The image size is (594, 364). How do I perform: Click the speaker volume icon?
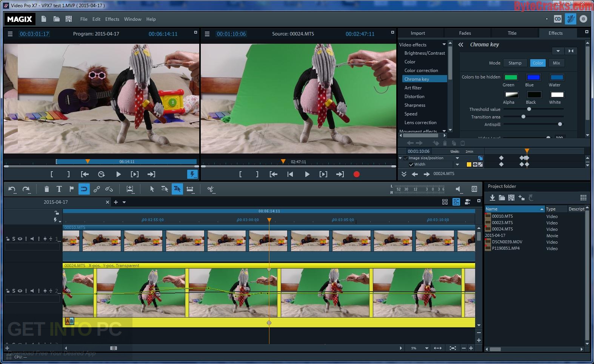[x=458, y=189]
